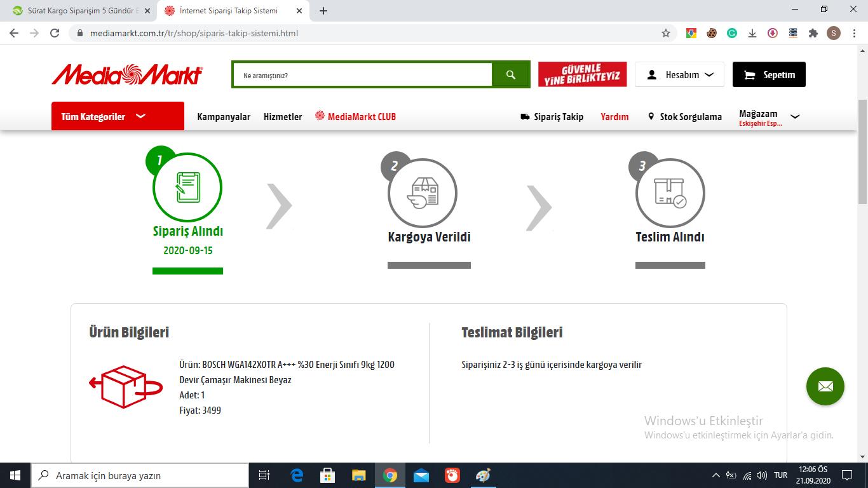Open the Kampanyalar menu item
Viewport: 868px width, 488px height.
224,117
